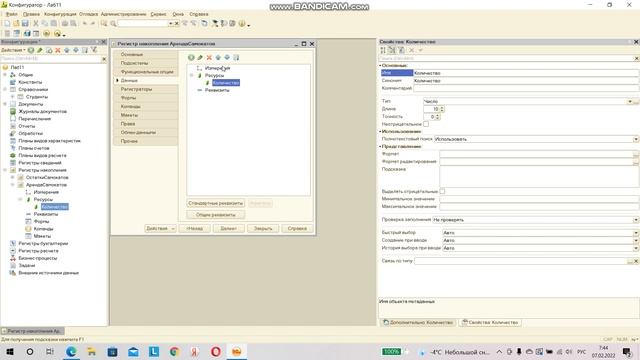Delete selected resource with the register editor's red X
Screen dimensions: 640x360
[209, 58]
